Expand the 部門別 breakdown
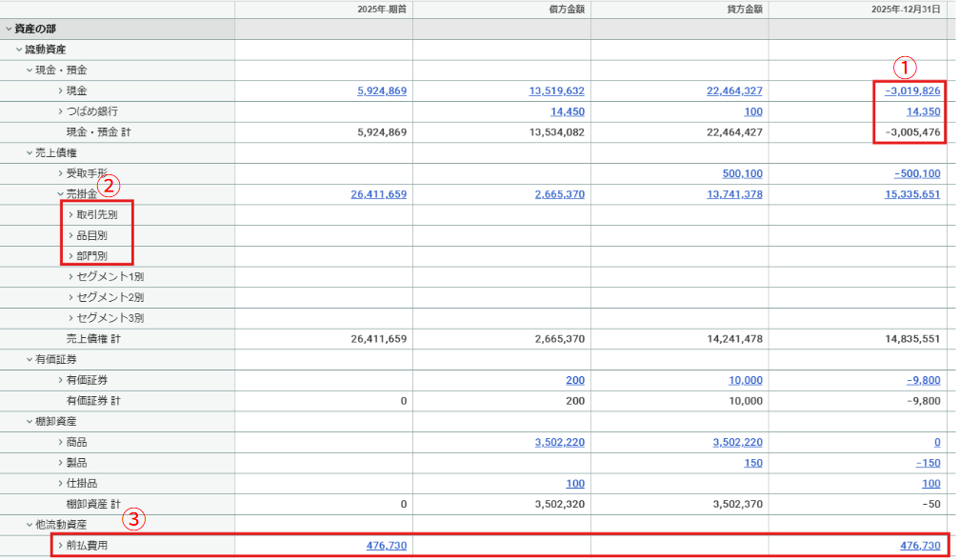Screen dimensions: 959x560 (70, 256)
